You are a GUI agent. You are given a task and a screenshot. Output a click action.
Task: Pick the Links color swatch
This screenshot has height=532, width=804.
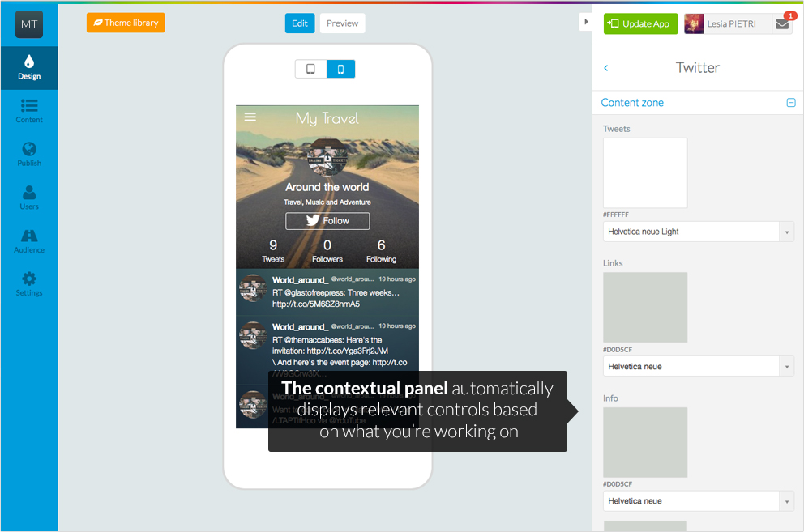[645, 308]
